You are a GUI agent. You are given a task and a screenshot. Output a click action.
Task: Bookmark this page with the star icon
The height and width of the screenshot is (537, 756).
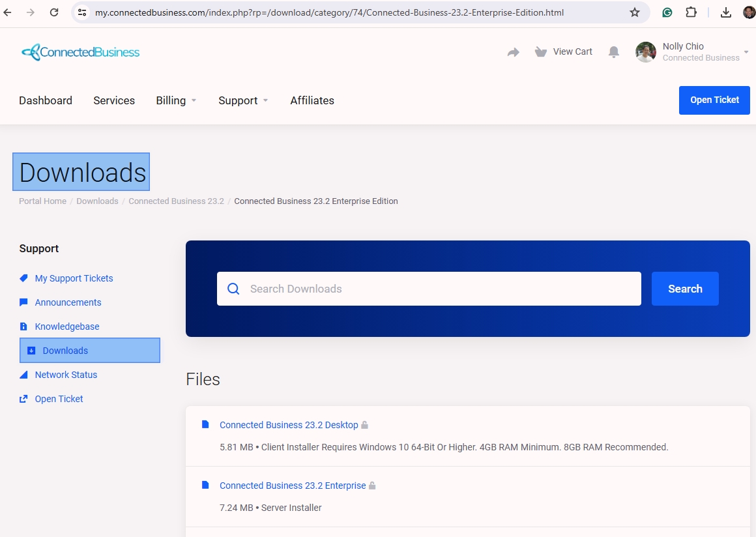click(x=635, y=12)
